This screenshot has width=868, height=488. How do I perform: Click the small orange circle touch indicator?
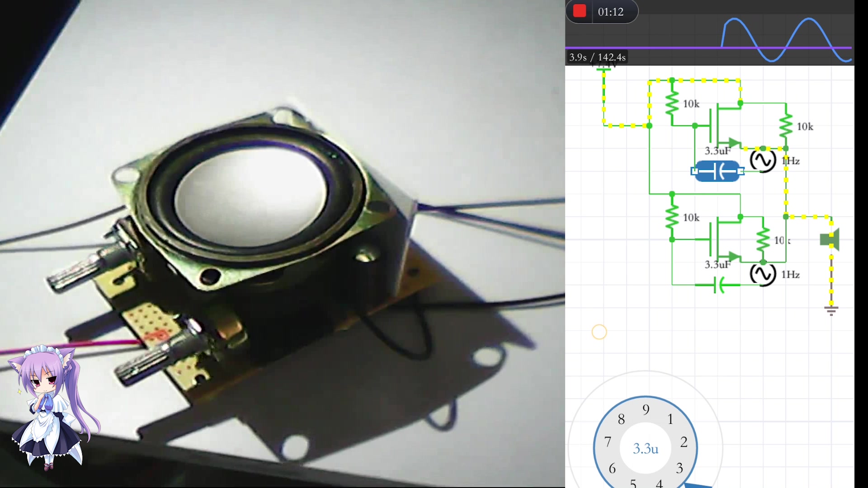[599, 332]
